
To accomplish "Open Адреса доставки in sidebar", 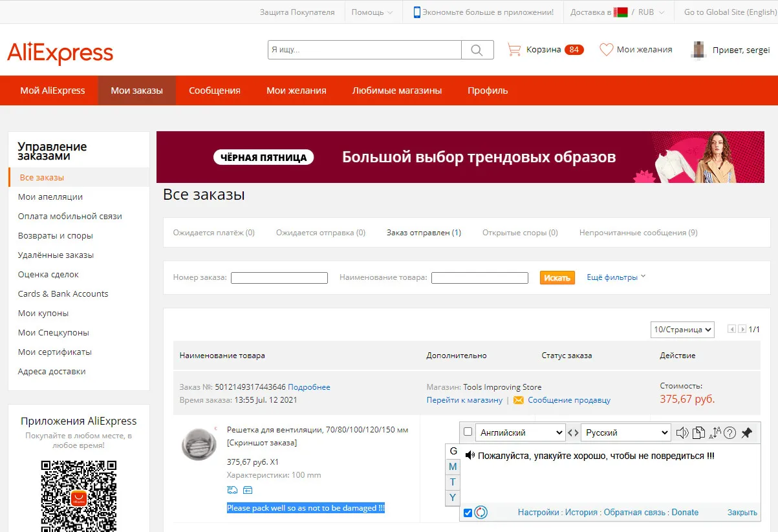I will [52, 372].
